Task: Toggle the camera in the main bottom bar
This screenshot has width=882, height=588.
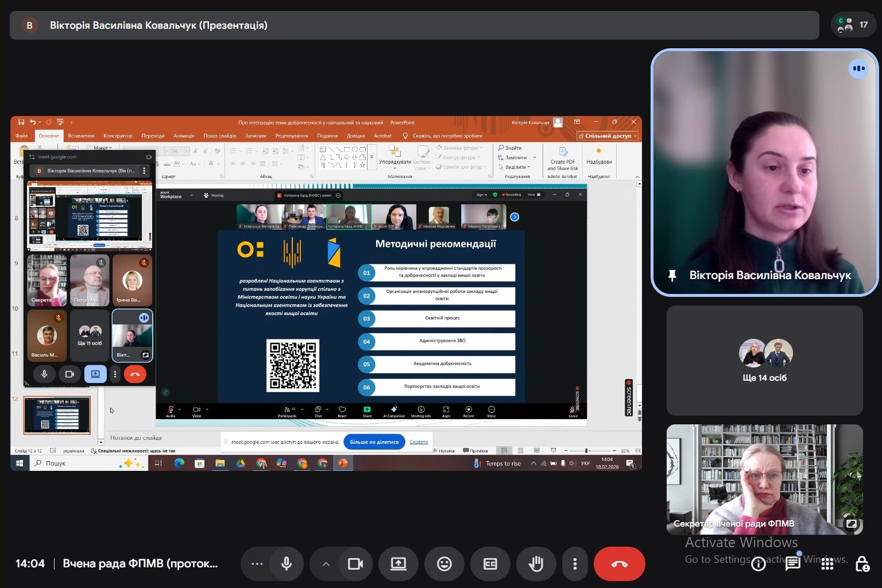Action: [355, 564]
